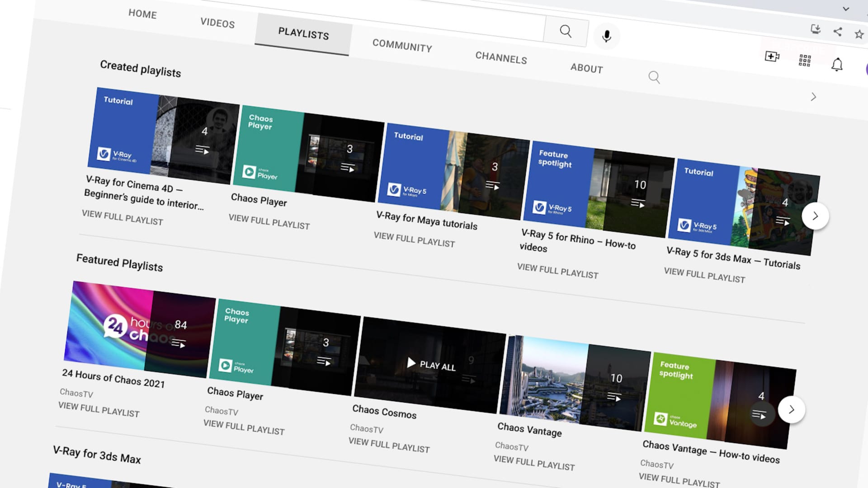Click the browser install app icon

tap(815, 29)
